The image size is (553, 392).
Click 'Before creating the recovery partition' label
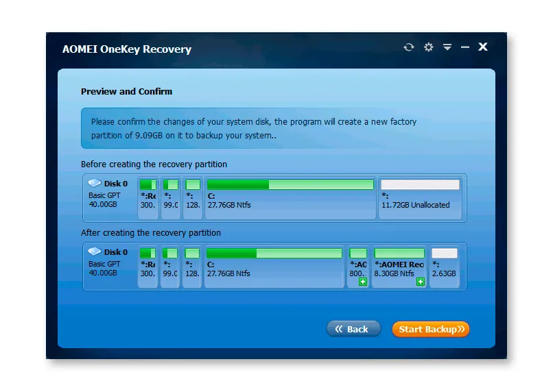(154, 164)
